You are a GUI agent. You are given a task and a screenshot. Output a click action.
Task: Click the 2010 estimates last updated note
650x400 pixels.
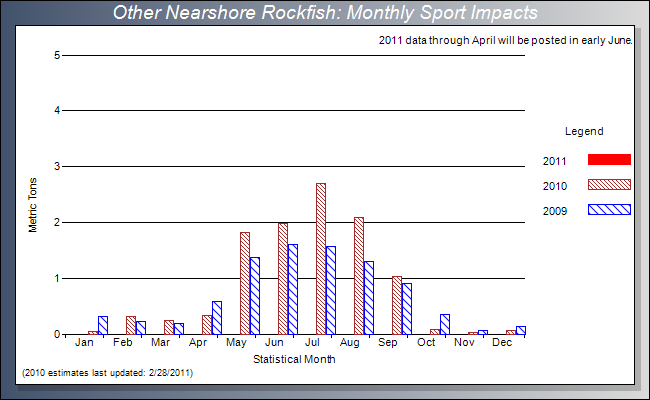pos(107,373)
